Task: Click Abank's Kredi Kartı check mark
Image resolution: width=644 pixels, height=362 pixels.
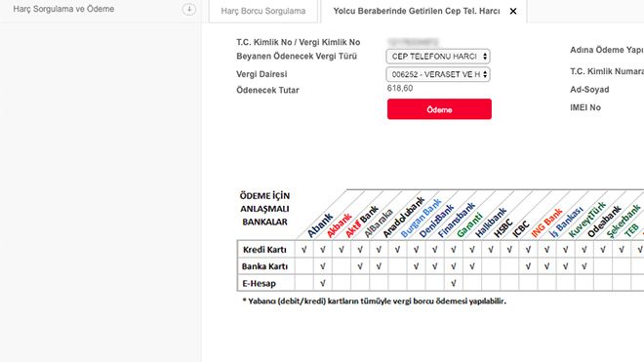Action: point(303,250)
